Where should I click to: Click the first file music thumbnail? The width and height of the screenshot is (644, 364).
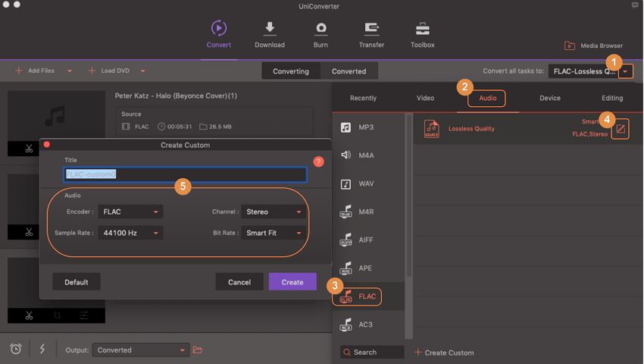56,116
